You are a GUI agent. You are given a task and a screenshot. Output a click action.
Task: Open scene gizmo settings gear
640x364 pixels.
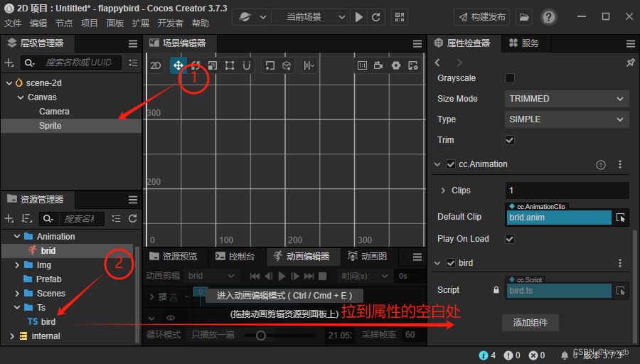(395, 65)
